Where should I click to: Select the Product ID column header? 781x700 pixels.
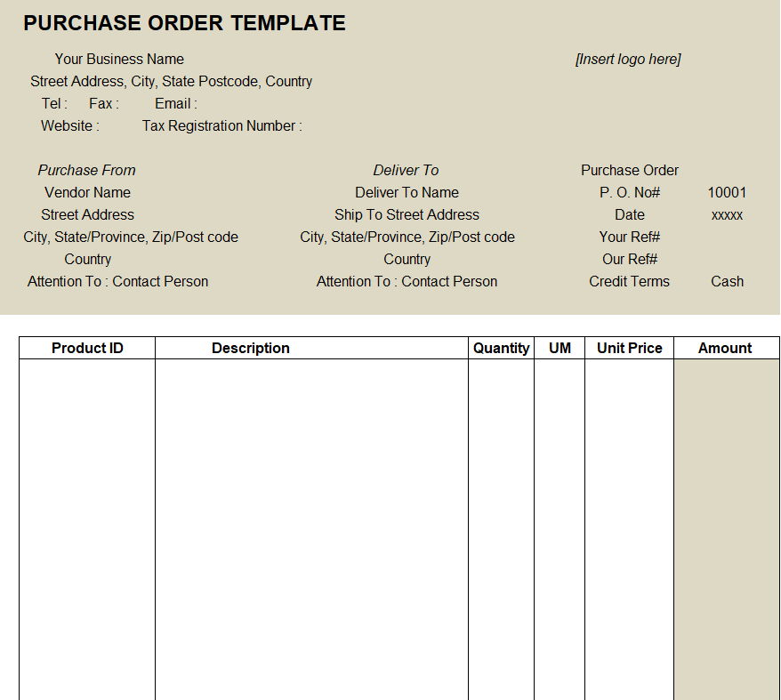coord(87,348)
